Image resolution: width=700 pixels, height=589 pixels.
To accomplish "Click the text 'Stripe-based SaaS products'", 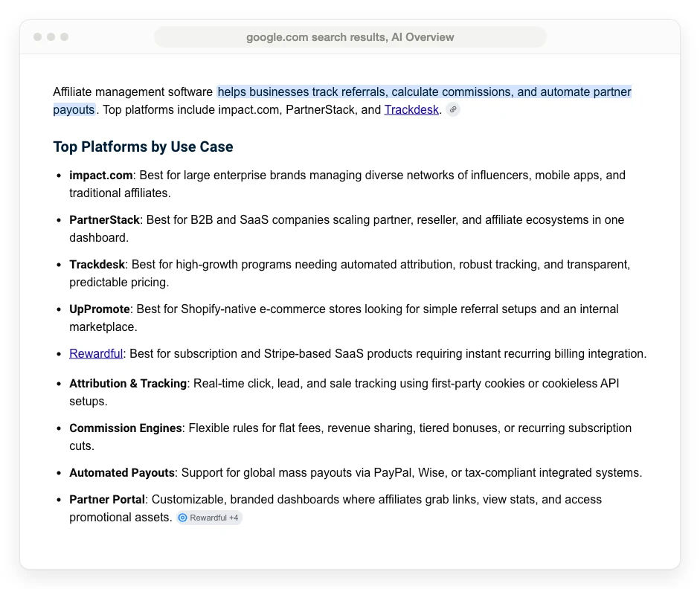I will tap(336, 354).
